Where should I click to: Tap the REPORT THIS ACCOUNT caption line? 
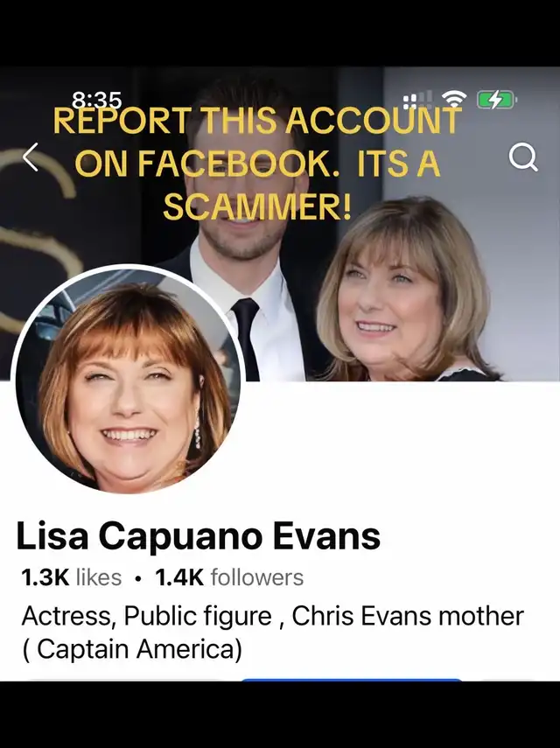257,120
